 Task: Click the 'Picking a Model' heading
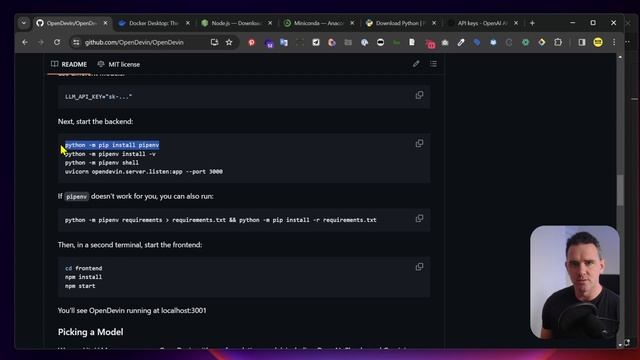pyautogui.click(x=90, y=332)
